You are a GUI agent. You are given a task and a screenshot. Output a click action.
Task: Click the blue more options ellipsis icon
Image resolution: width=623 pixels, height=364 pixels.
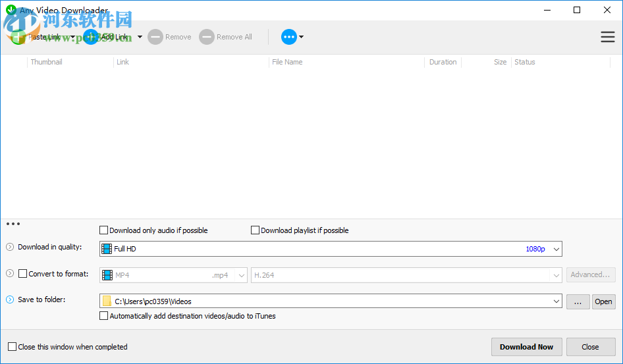tap(289, 37)
